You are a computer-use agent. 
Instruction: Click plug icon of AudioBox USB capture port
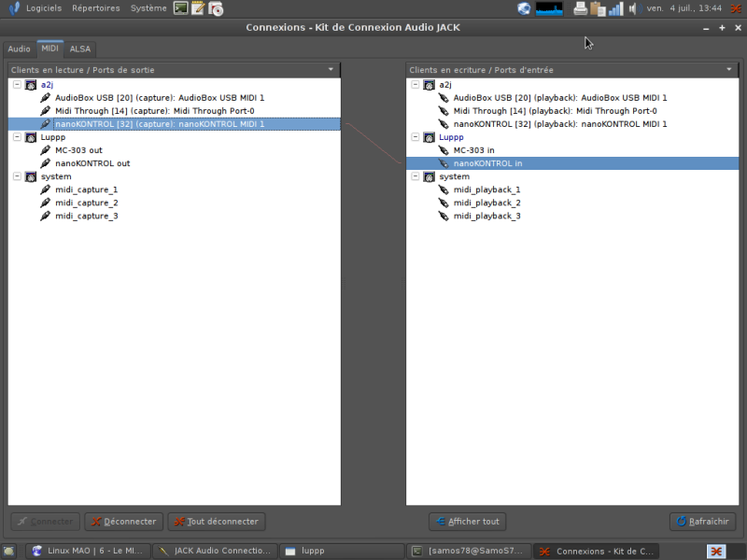45,98
